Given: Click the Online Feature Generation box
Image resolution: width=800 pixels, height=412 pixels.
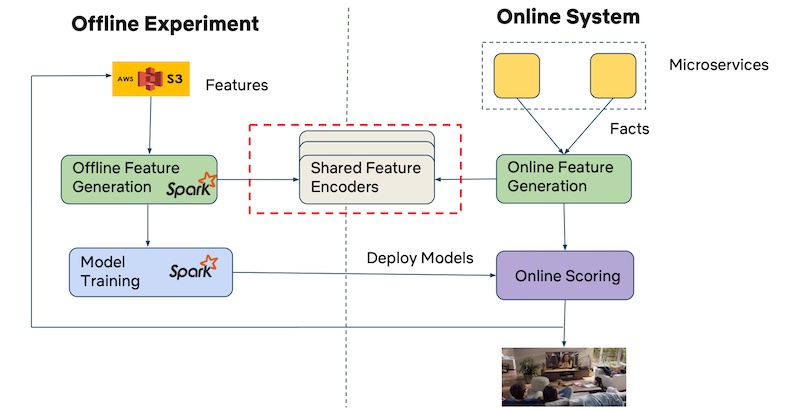Looking at the screenshot, I should [563, 178].
